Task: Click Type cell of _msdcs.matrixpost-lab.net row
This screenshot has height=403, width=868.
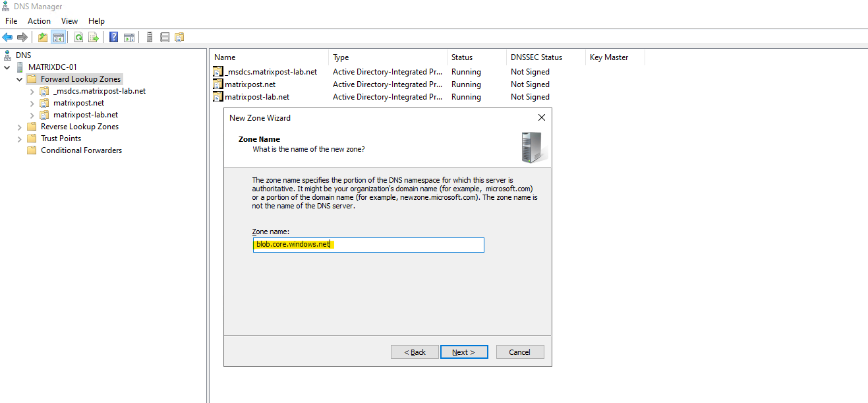Action: (x=388, y=72)
